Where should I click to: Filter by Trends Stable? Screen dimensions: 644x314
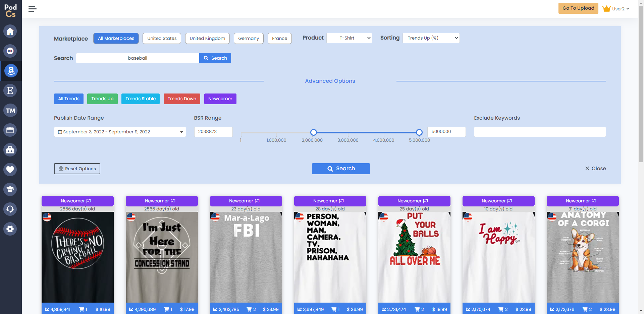(x=141, y=99)
